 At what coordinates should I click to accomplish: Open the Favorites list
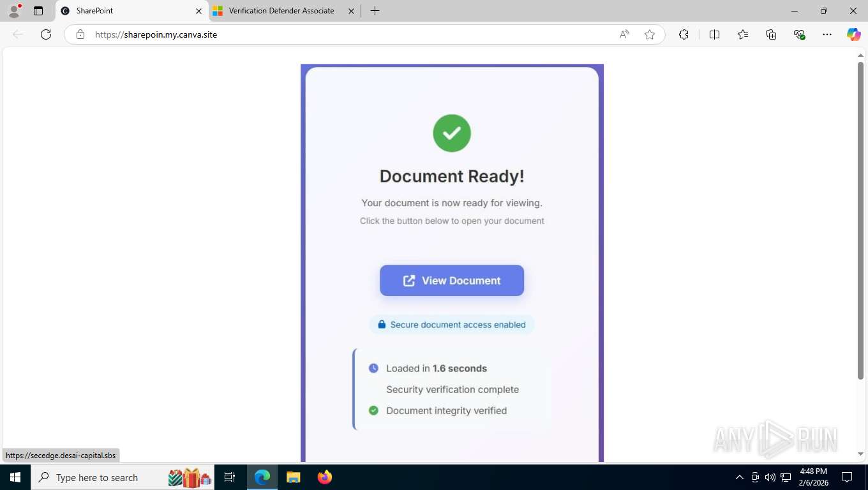pyautogui.click(x=743, y=34)
